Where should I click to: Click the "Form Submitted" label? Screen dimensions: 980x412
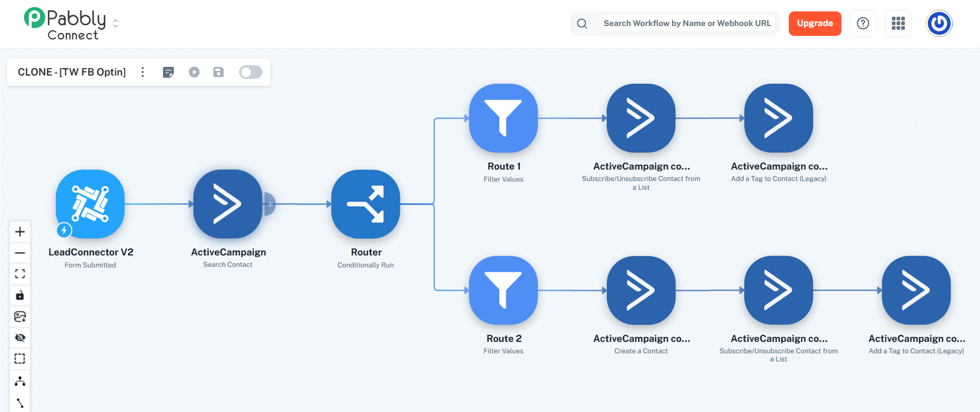point(90,265)
